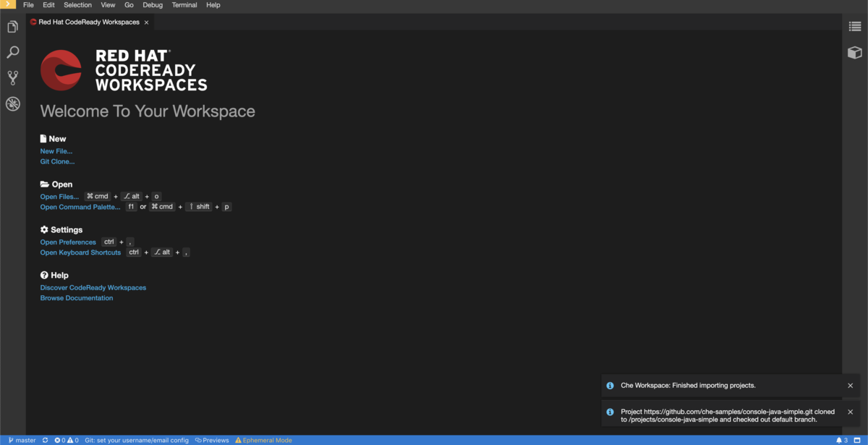This screenshot has height=445, width=868.
Task: Click the Red Hat CodeReady Workspaces logo
Action: pyautogui.click(x=124, y=70)
